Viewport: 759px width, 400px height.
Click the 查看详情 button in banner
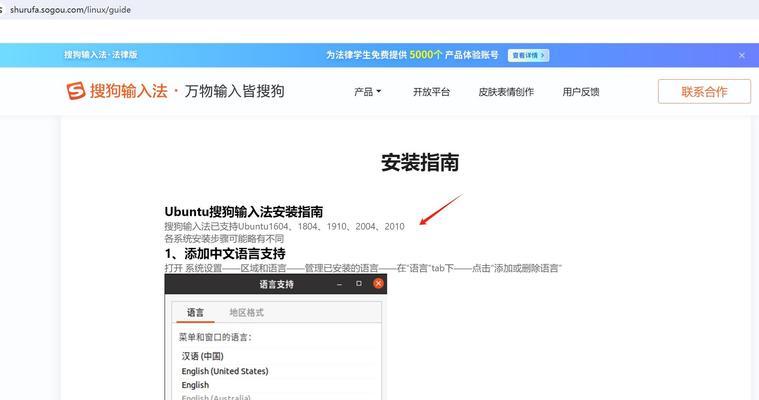tap(528, 55)
